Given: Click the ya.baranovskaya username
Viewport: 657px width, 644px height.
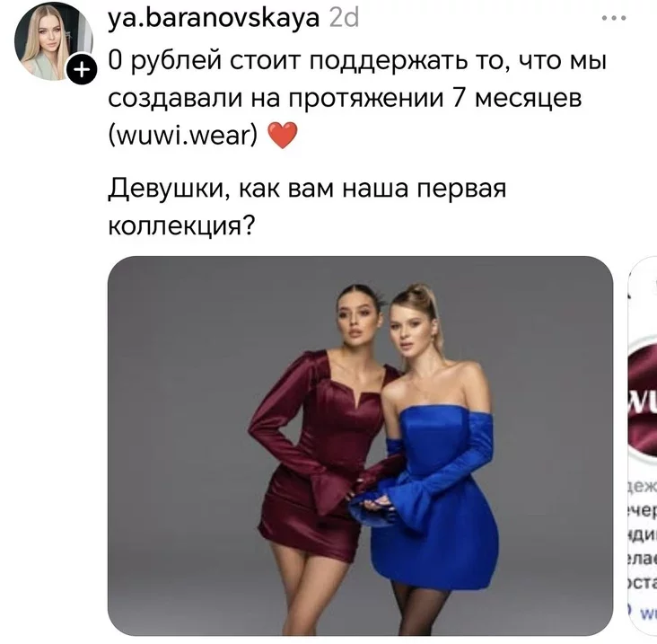Looking at the screenshot, I should point(214,18).
